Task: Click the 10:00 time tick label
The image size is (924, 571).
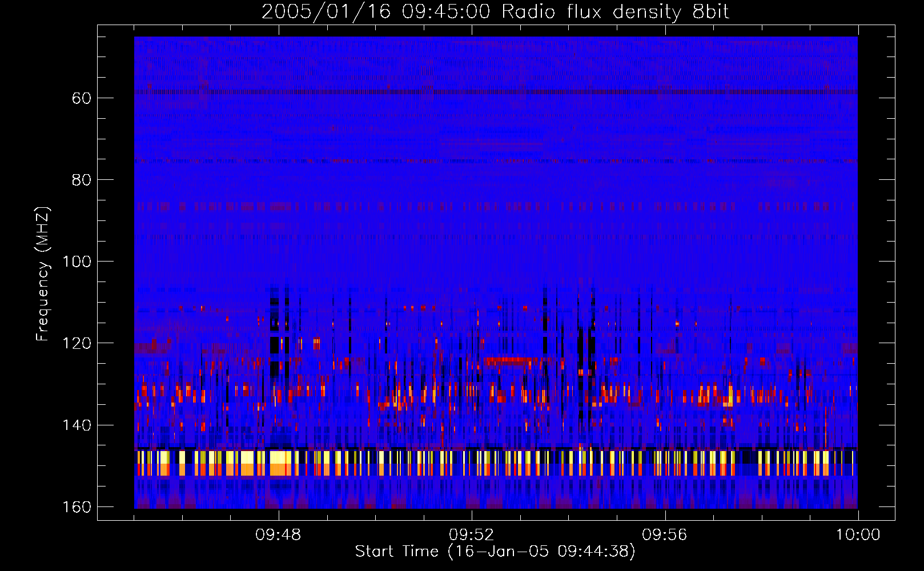Action: click(x=858, y=535)
